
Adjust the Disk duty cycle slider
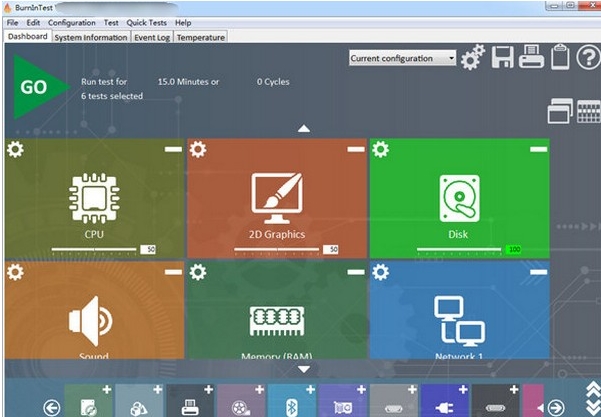pyautogui.click(x=459, y=250)
